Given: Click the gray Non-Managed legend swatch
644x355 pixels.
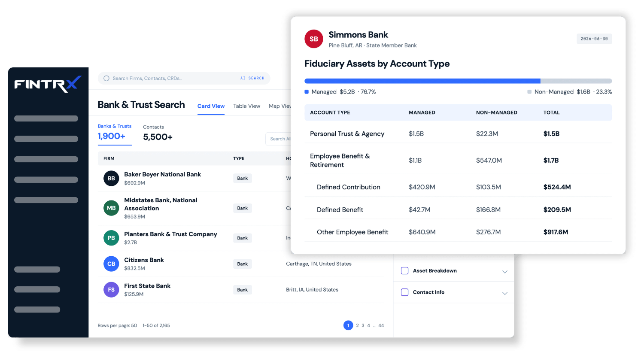Looking at the screenshot, I should (x=529, y=92).
